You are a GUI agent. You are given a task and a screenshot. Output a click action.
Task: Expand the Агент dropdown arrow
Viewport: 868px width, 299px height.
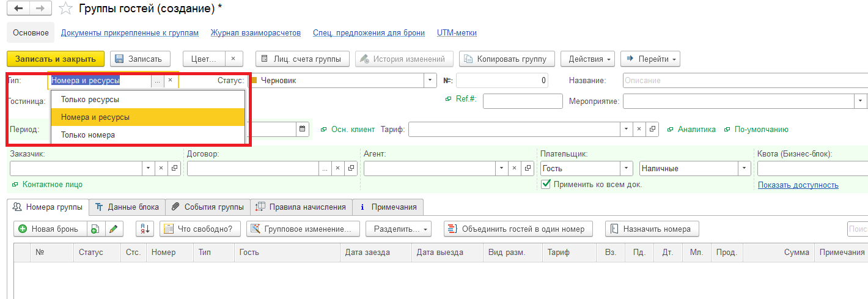coord(502,168)
